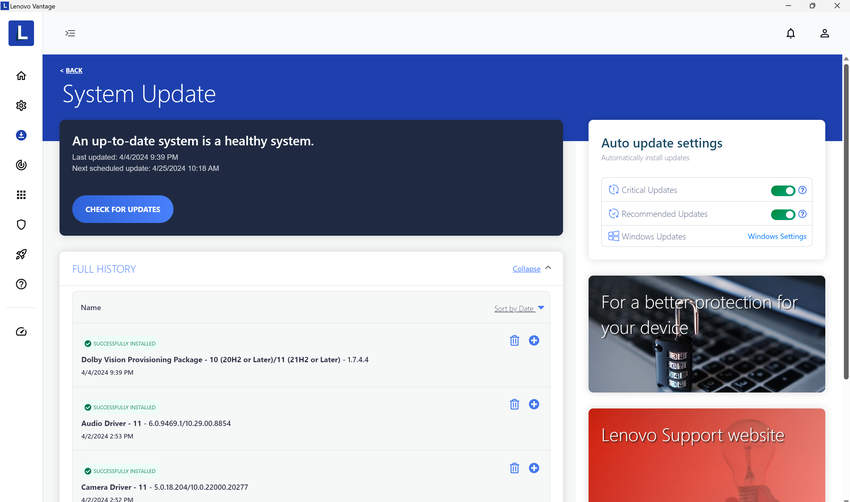Viewport: 850px width, 502px height.
Task: Open the Home page in sidebar
Action: point(21,76)
